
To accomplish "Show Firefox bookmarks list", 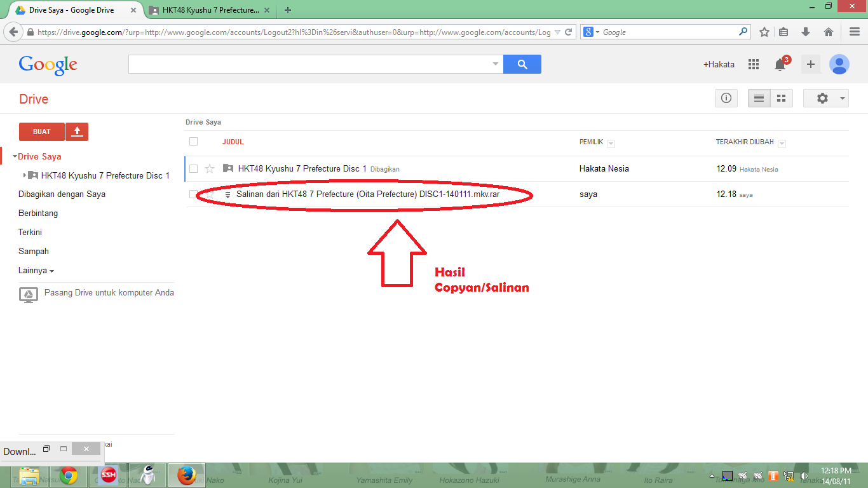I will point(783,32).
